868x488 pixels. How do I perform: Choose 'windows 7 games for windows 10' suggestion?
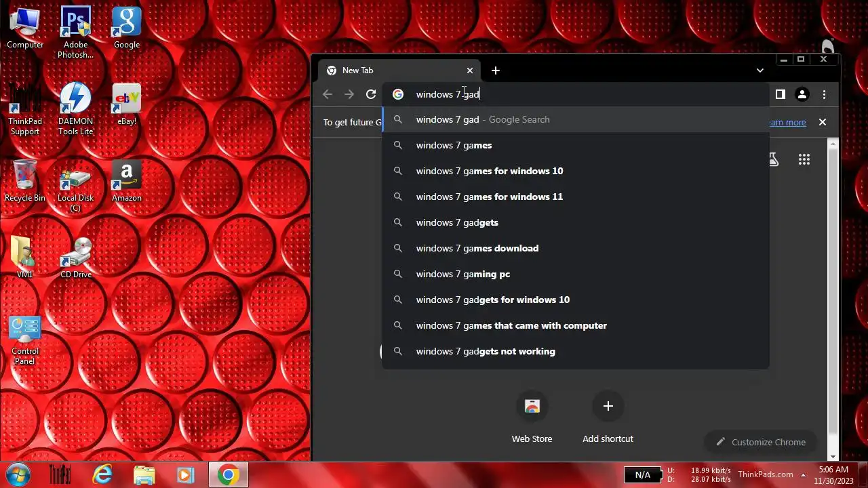tap(576, 171)
